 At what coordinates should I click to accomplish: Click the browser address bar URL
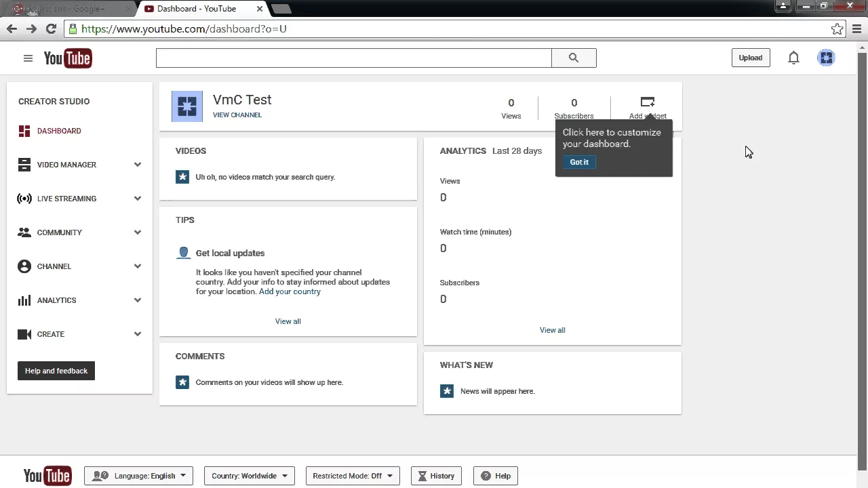point(184,29)
